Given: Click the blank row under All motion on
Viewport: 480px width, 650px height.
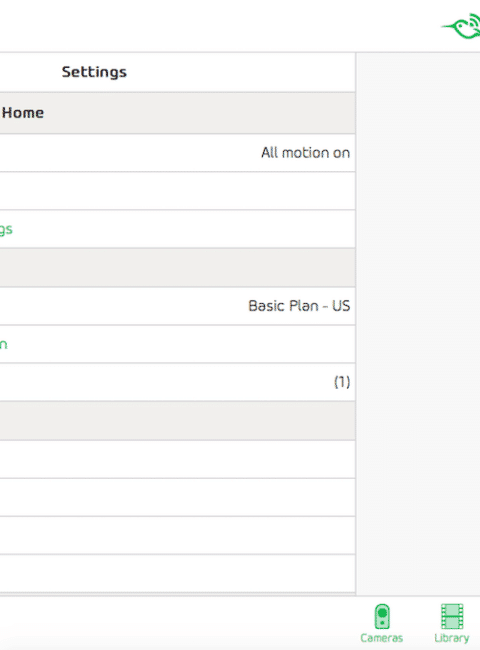Looking at the screenshot, I should click(x=177, y=191).
